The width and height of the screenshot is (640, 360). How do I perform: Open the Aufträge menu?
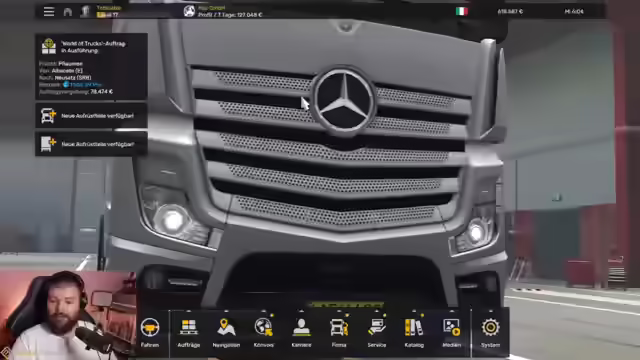(x=189, y=333)
